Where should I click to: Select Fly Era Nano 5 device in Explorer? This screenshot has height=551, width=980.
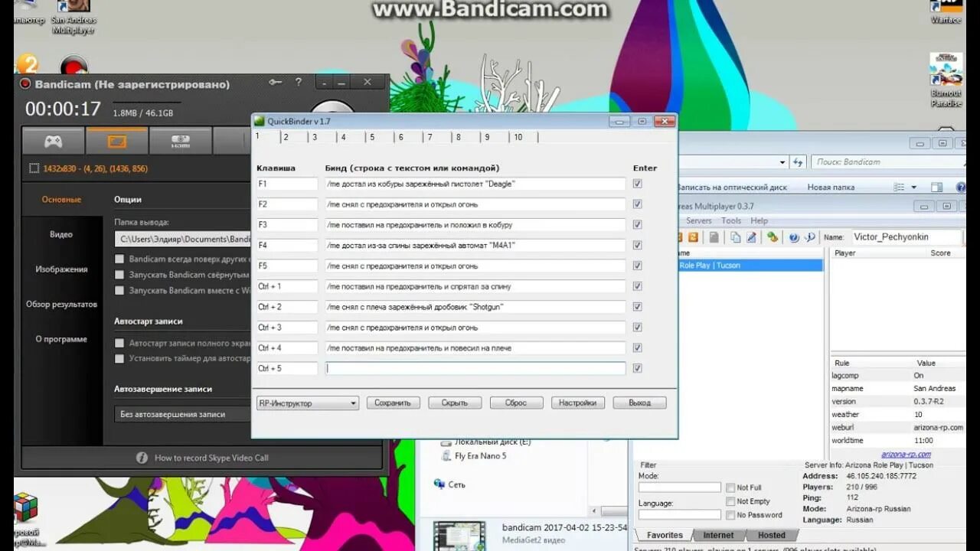click(474, 456)
